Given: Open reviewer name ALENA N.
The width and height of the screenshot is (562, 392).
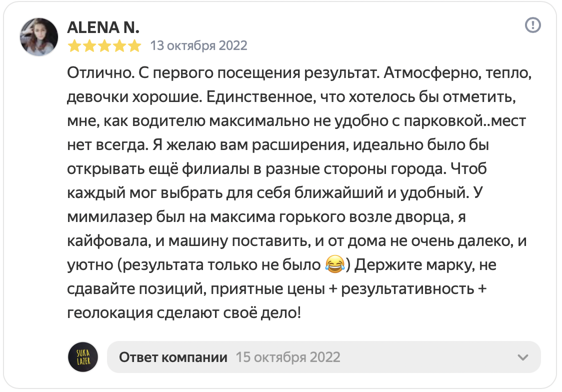Looking at the screenshot, I should click(103, 27).
